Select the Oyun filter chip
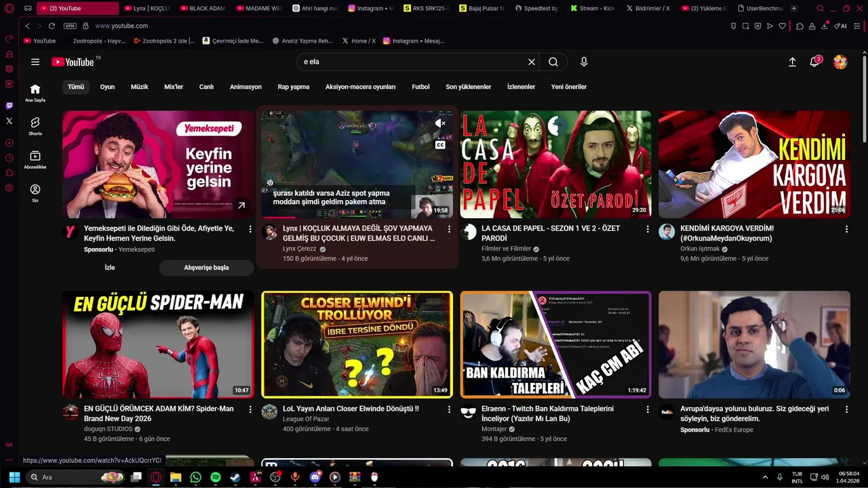This screenshot has height=488, width=868. coord(107,87)
